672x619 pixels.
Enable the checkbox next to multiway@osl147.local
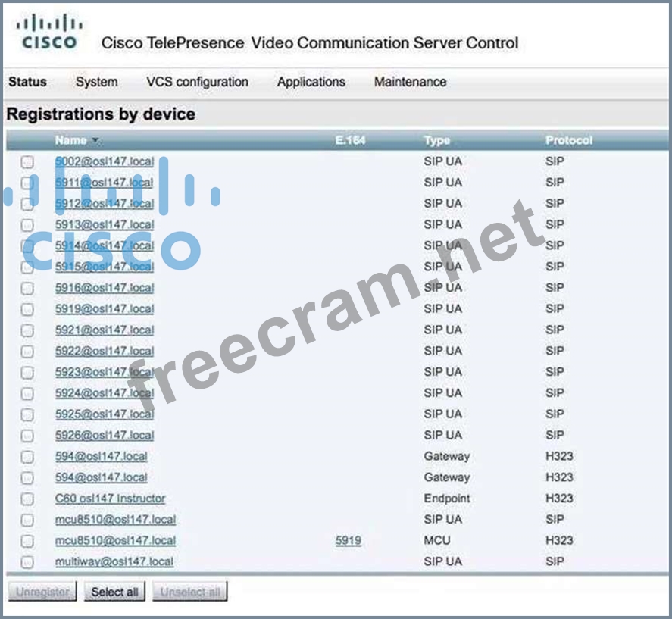point(27,562)
